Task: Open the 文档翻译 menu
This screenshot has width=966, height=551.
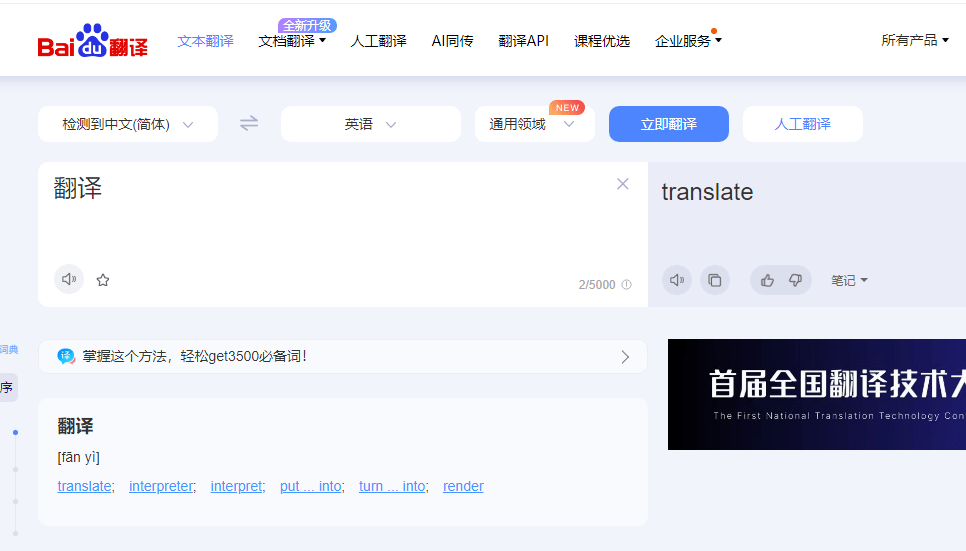Action: 291,41
